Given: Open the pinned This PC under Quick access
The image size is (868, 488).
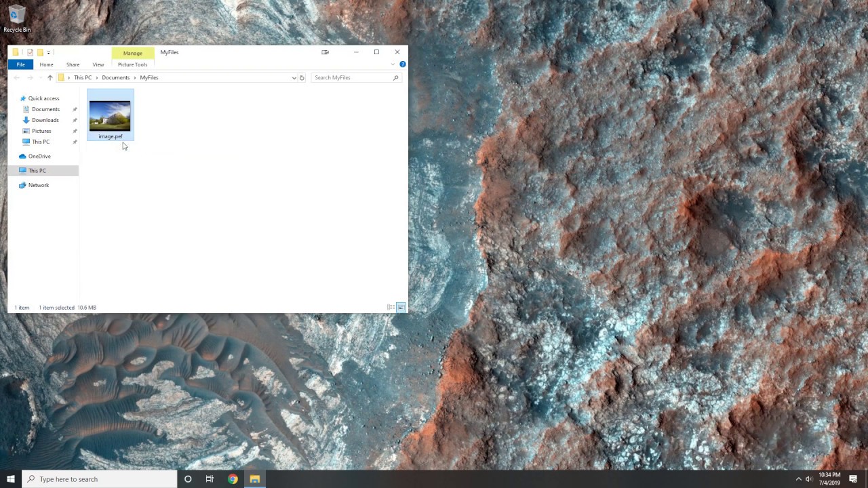Looking at the screenshot, I should [40, 142].
